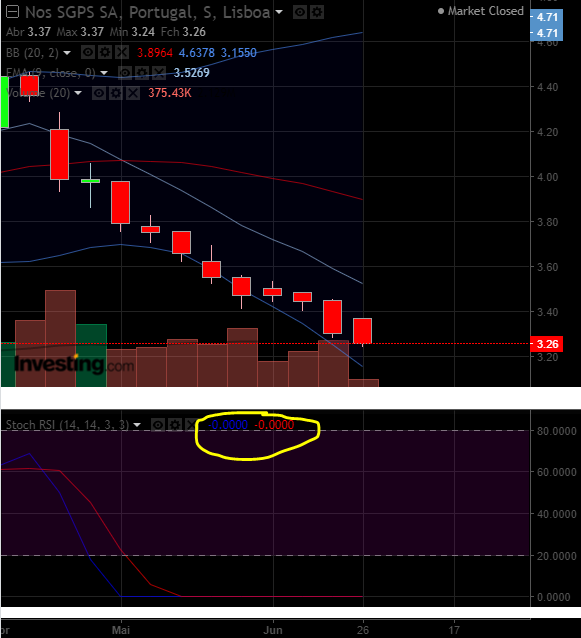Remove the EMA indicator with X icon
The image size is (581, 638).
click(x=159, y=73)
